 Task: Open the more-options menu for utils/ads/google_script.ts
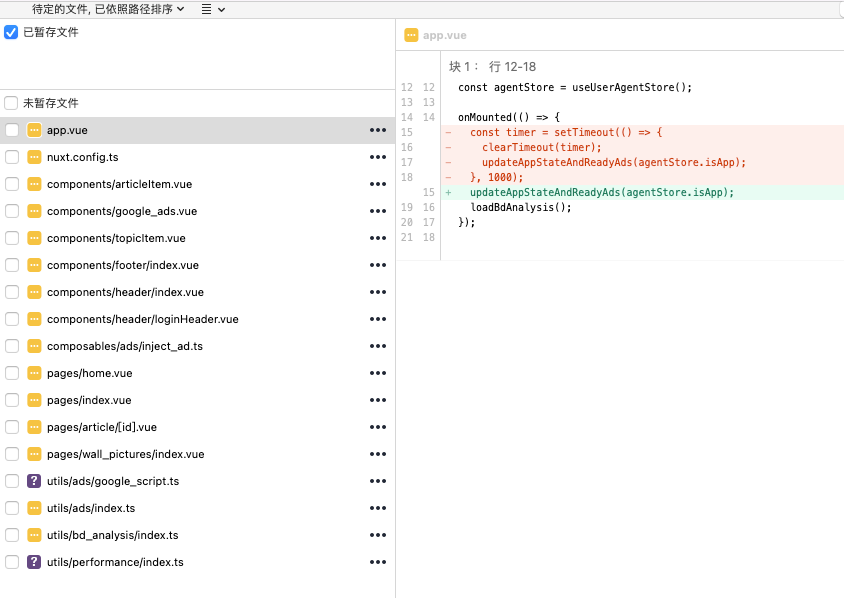[x=378, y=481]
